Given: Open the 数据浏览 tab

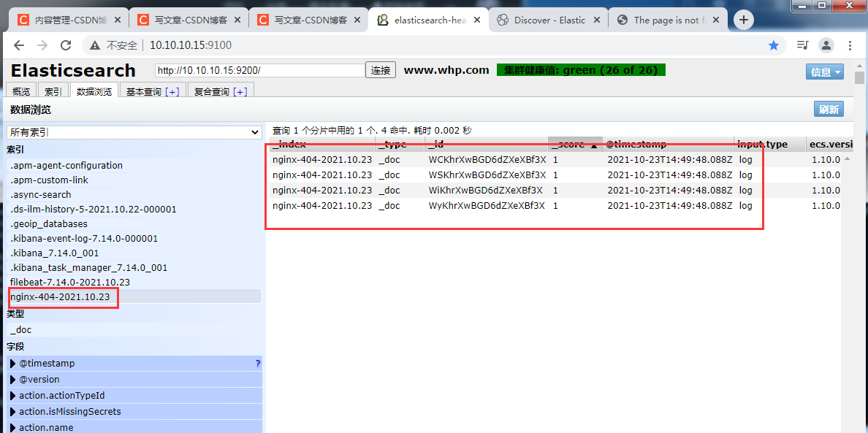Looking at the screenshot, I should point(94,91).
